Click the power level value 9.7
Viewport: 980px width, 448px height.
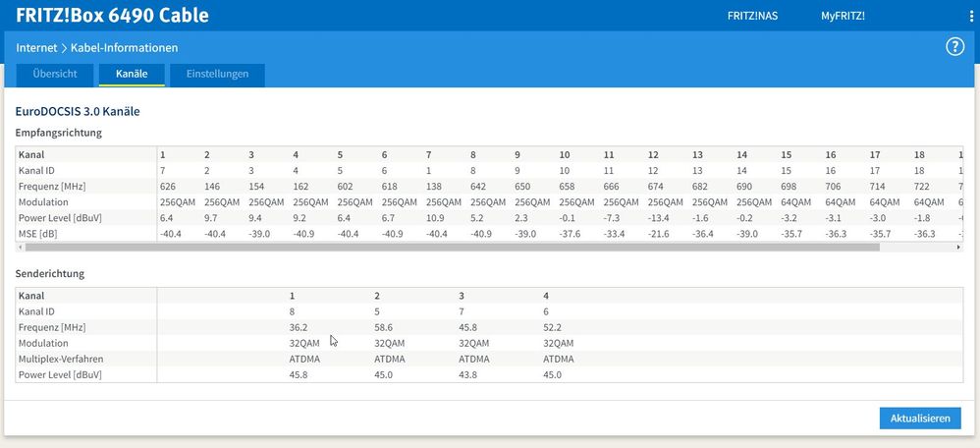(x=210, y=218)
